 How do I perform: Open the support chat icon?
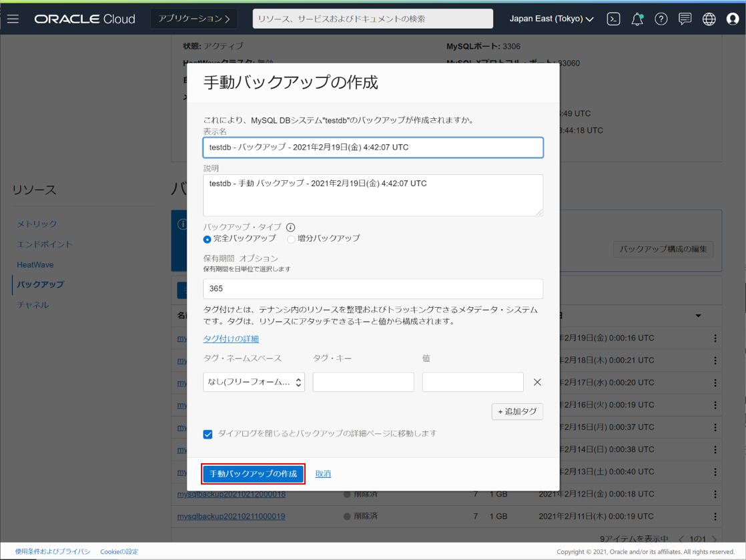pos(685,19)
